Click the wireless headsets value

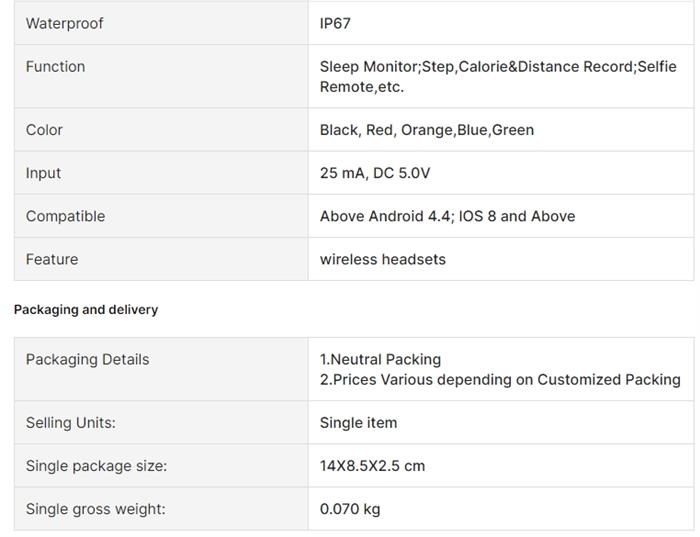(x=383, y=259)
